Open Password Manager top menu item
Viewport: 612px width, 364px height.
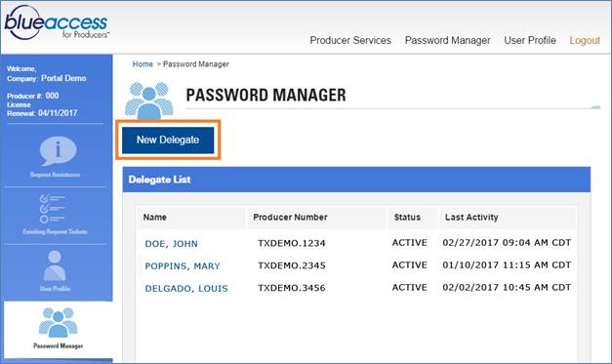447,40
